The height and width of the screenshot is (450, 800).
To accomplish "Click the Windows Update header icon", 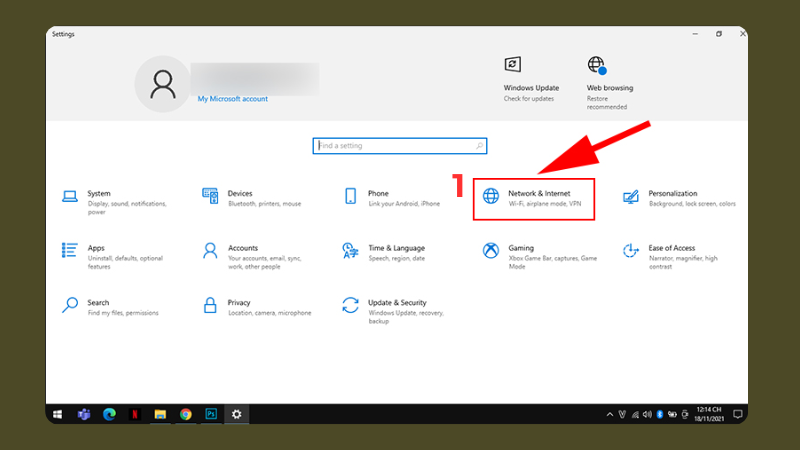I will pos(513,64).
